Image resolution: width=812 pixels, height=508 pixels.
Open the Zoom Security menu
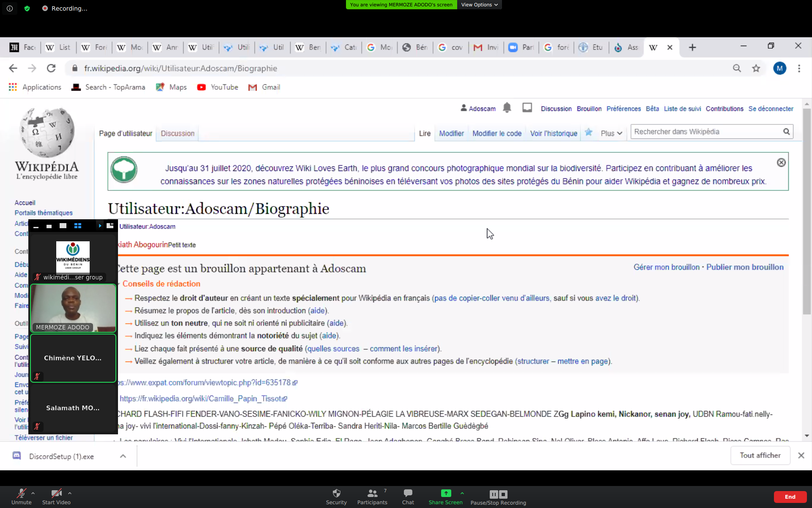(336, 497)
